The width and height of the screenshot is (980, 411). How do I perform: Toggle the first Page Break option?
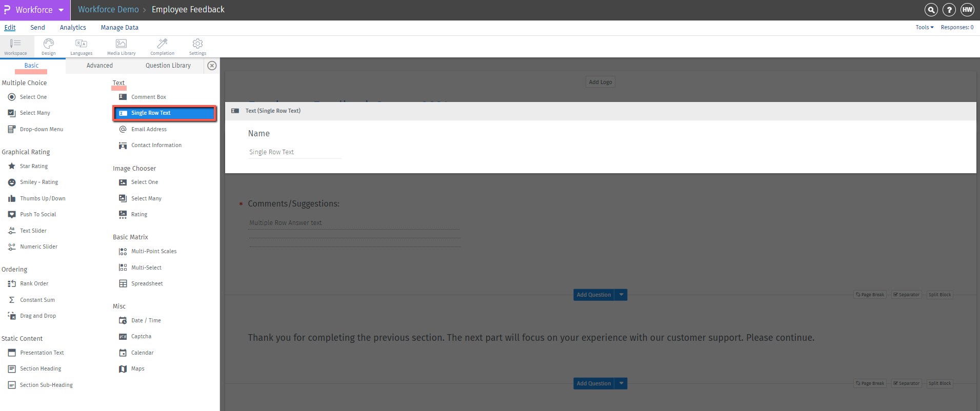tap(870, 295)
